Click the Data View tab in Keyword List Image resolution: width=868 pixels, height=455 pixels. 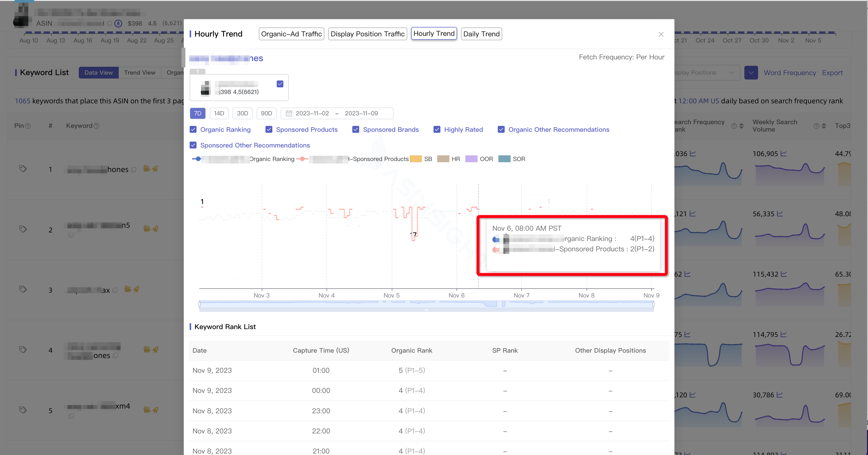tap(98, 73)
